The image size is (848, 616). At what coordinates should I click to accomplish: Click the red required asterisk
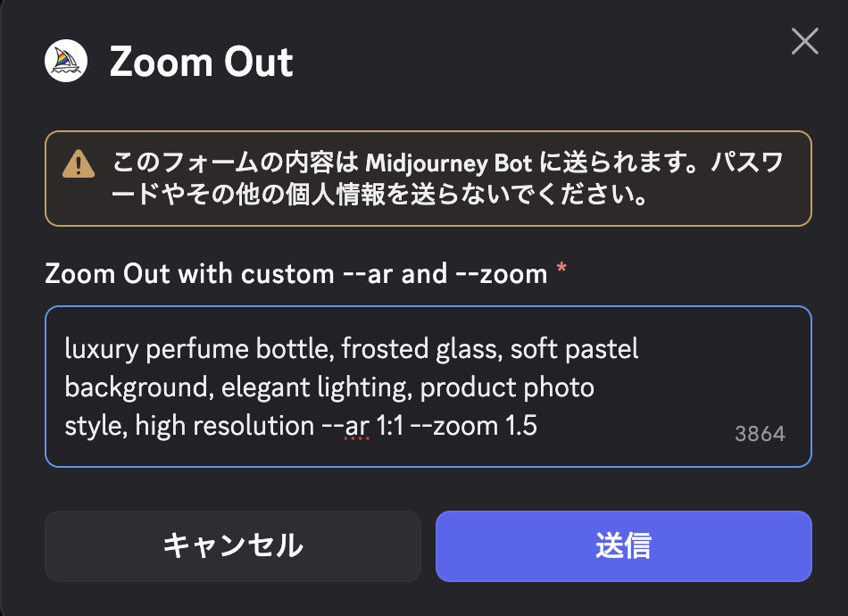(x=561, y=271)
